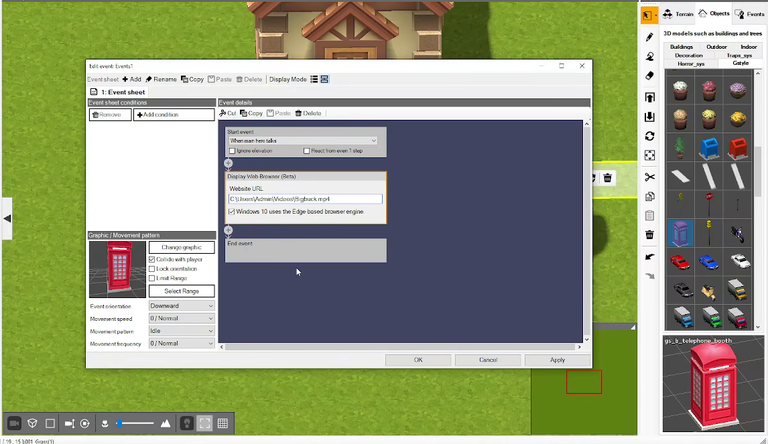Image resolution: width=768 pixels, height=444 pixels.
Task: Click the scissors cut icon in sidebar
Action: [649, 177]
